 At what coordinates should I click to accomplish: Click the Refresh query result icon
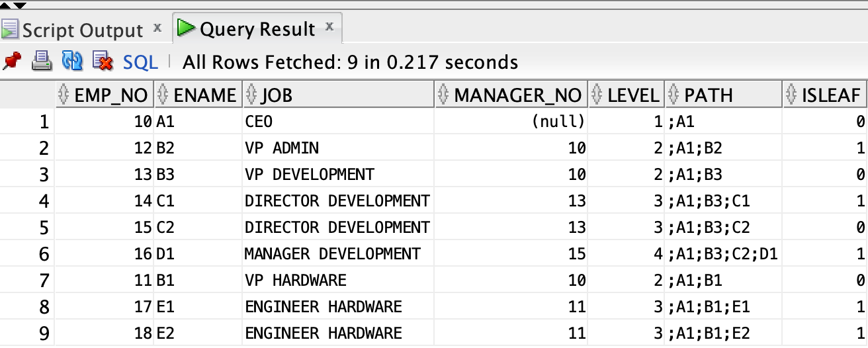click(71, 62)
